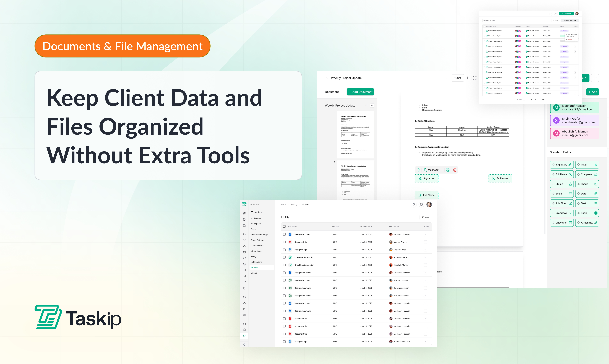Viewport: 609px width, 364px height.
Task: Go back using arrow beside Weekly Project Update
Action: pyautogui.click(x=327, y=78)
